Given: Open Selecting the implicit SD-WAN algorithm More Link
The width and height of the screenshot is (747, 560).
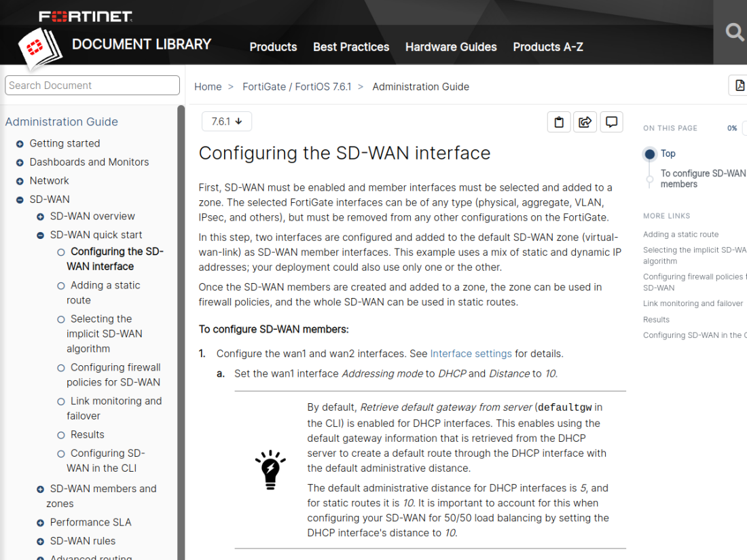Looking at the screenshot, I should click(x=695, y=255).
